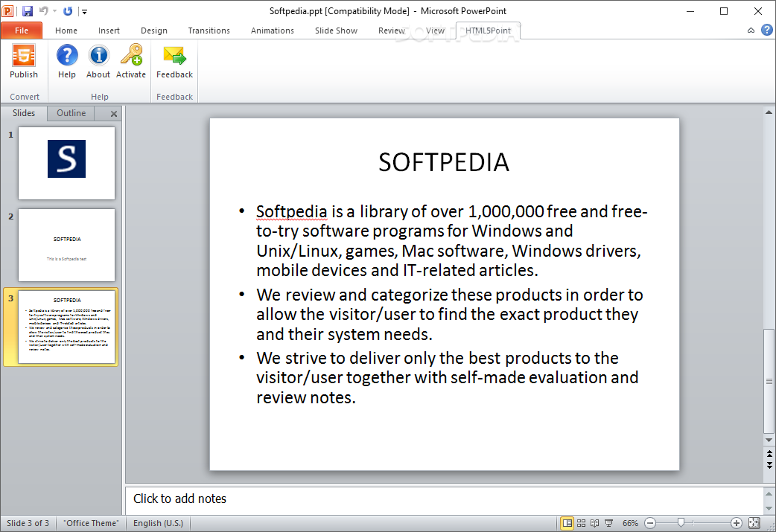The height and width of the screenshot is (532, 776).
Task: Go to previous slide double arrow
Action: pos(769,454)
